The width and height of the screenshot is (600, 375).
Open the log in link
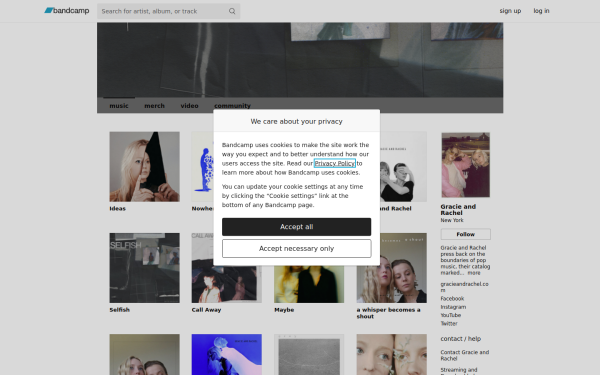pos(541,11)
